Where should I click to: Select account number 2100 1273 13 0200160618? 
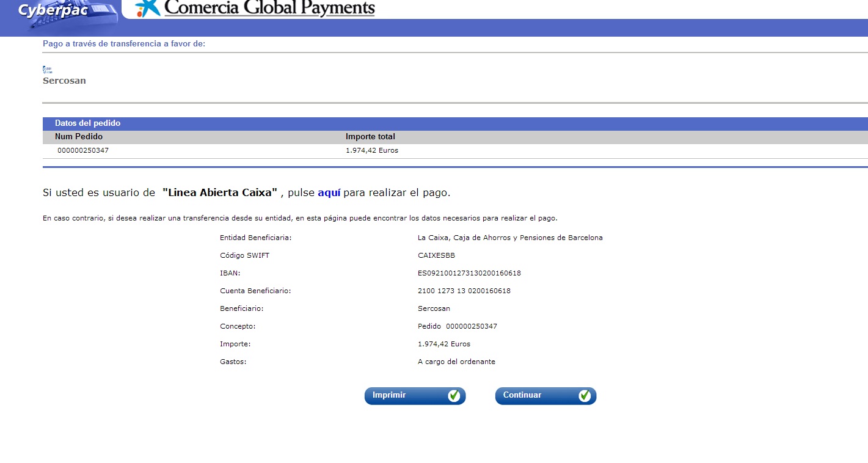coord(464,291)
